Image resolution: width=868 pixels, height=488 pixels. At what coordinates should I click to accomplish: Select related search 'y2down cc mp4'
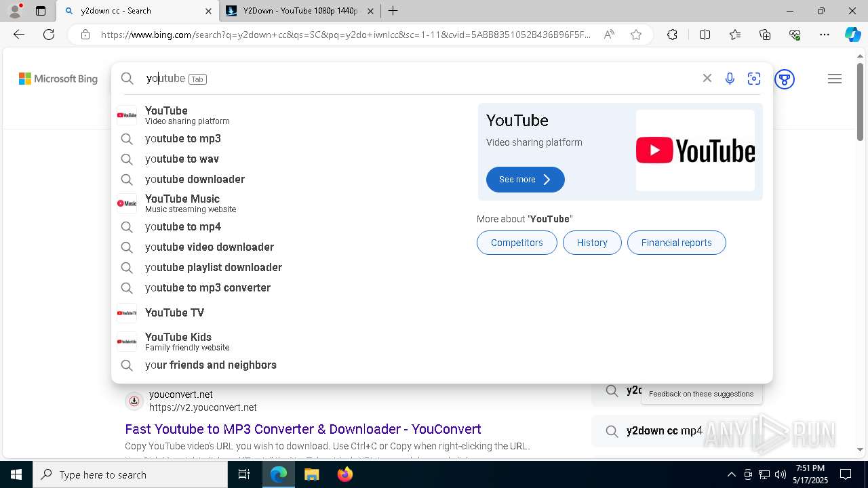(665, 430)
